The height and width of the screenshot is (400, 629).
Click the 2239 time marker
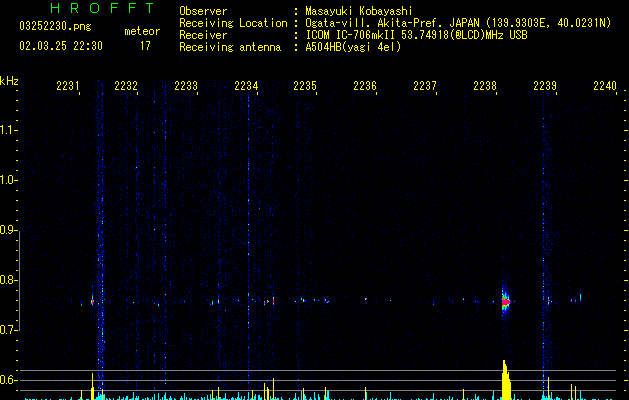(545, 86)
